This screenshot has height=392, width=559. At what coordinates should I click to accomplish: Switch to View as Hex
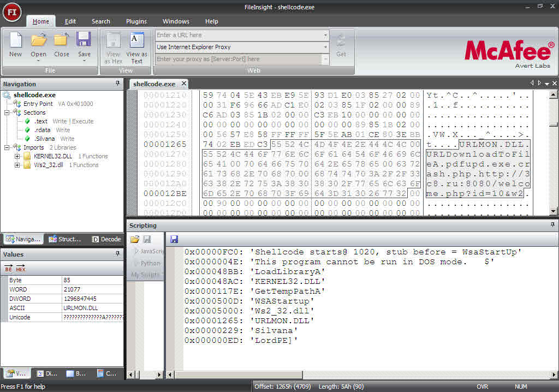(x=114, y=48)
